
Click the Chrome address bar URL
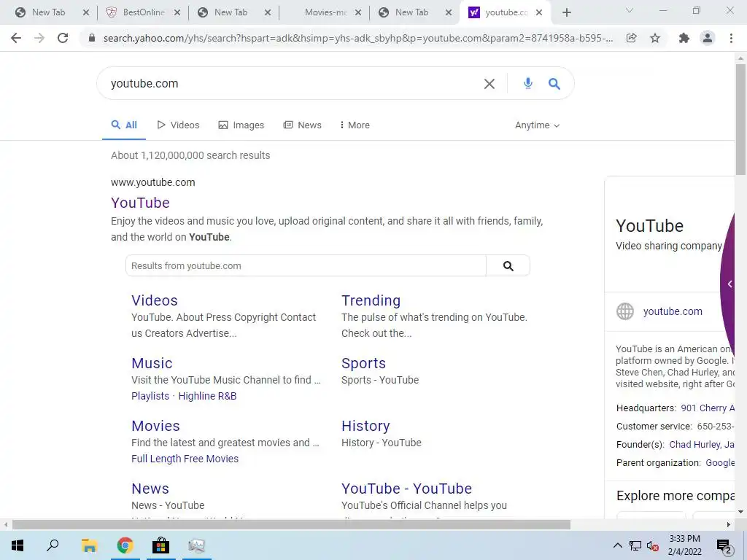point(357,38)
